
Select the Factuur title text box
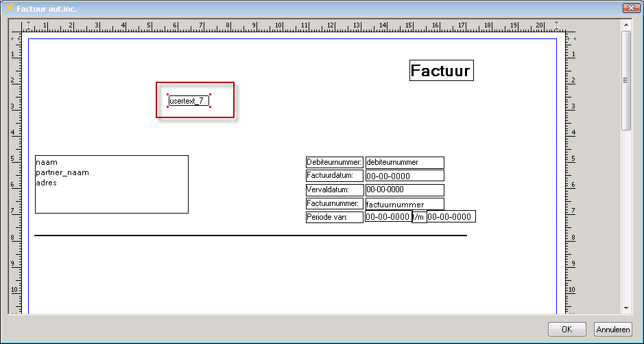[x=441, y=71]
